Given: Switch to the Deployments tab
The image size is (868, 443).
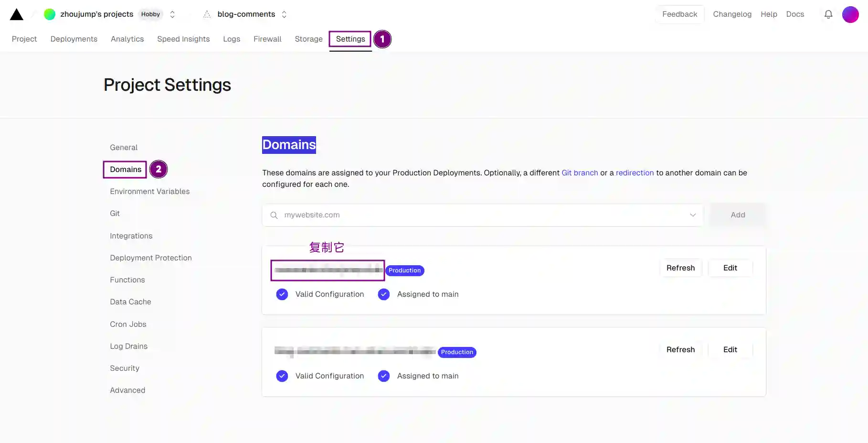Looking at the screenshot, I should [74, 39].
